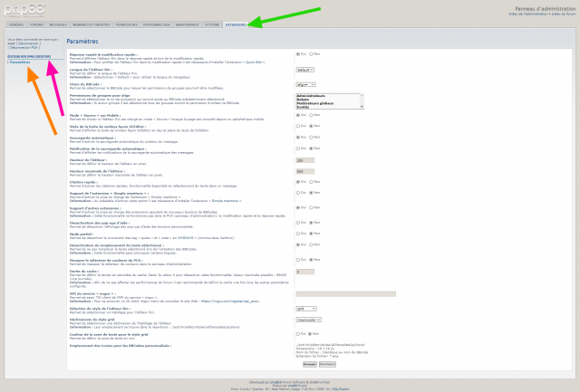The width and height of the screenshot is (580, 392).
Task: Set Réponse rapide & modification rapide to Non
Action: click(x=312, y=54)
